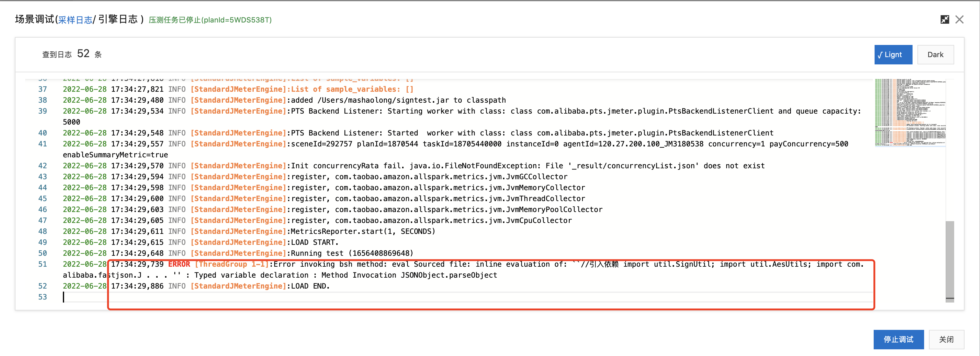This screenshot has width=980, height=356.
Task: Place cursor on empty line 53
Action: (467, 297)
